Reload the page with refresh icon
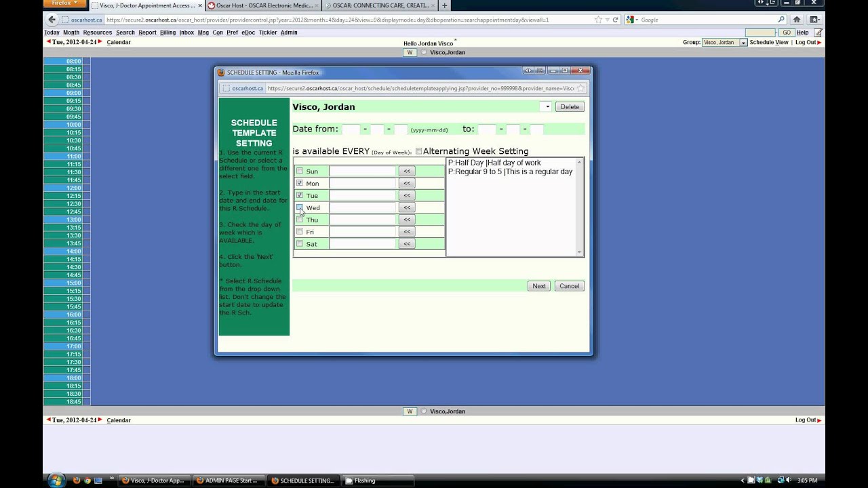Image resolution: width=868 pixels, height=488 pixels. point(615,20)
